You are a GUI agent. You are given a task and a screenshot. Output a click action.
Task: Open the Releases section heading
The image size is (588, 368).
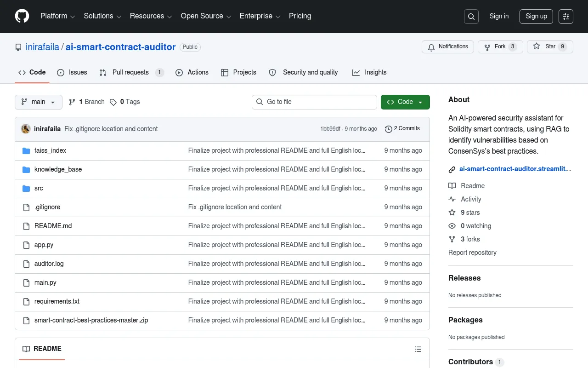click(x=464, y=278)
